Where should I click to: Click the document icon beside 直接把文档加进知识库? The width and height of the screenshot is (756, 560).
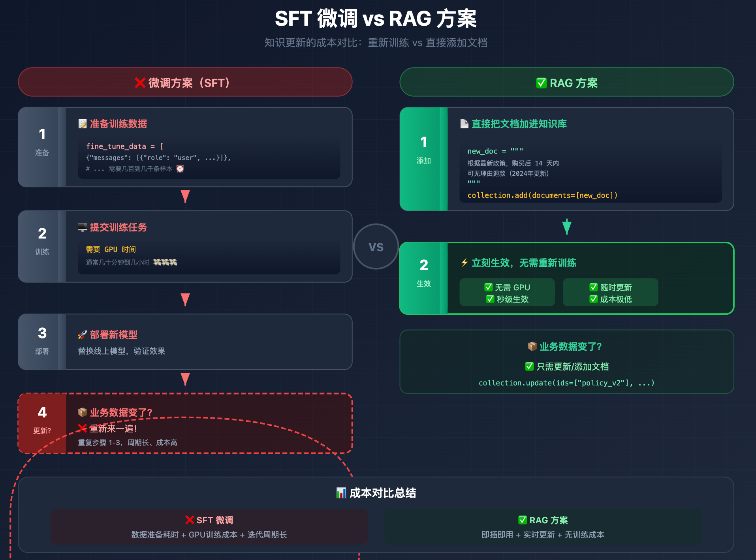[x=464, y=124]
